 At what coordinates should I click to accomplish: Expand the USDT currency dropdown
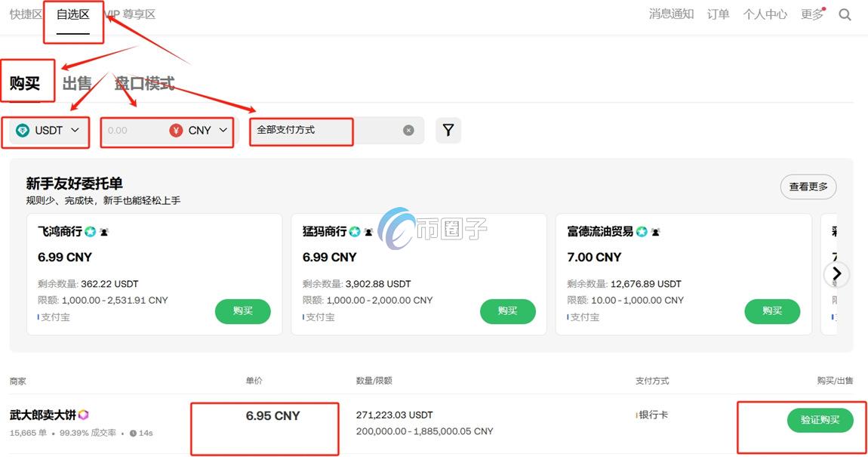click(x=75, y=130)
